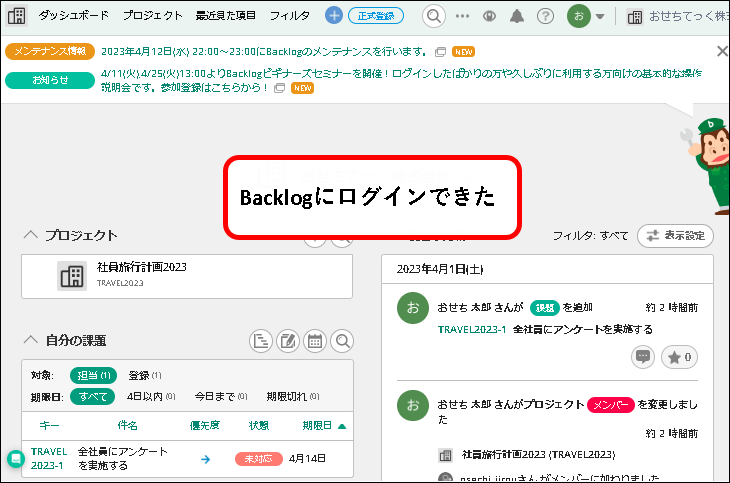Open the プロジェクト menu
Screen dimensions: 730x483
[x=153, y=15]
